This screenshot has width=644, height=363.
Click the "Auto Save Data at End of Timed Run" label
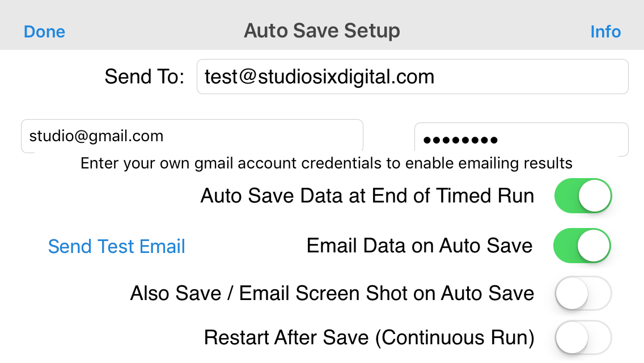coord(367,196)
